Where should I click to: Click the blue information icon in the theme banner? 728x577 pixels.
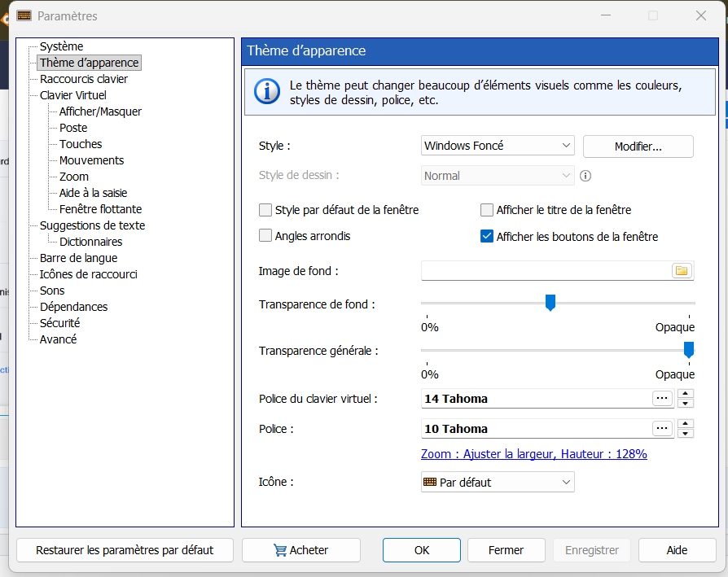pos(267,91)
